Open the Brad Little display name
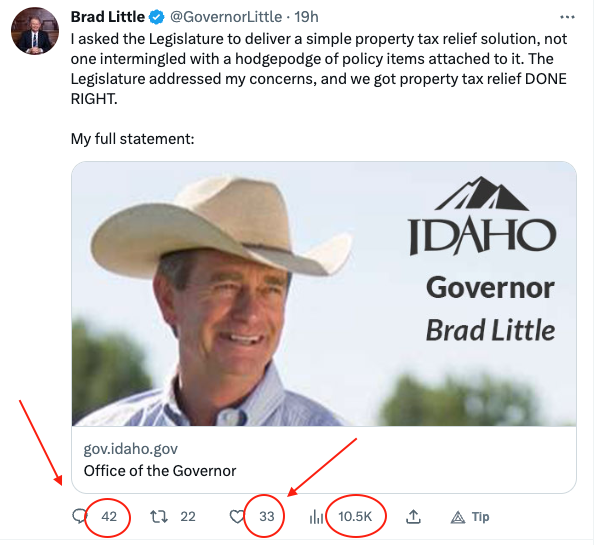This screenshot has width=598, height=545. click(x=108, y=17)
